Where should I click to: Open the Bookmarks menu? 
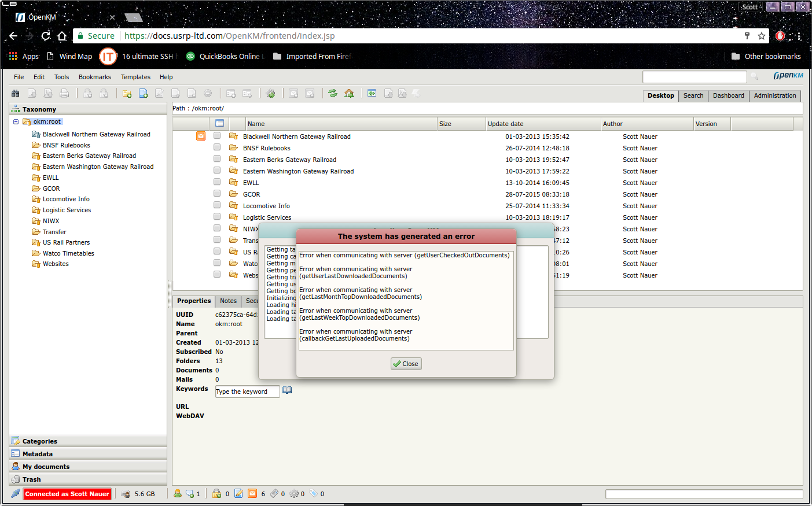pyautogui.click(x=95, y=77)
